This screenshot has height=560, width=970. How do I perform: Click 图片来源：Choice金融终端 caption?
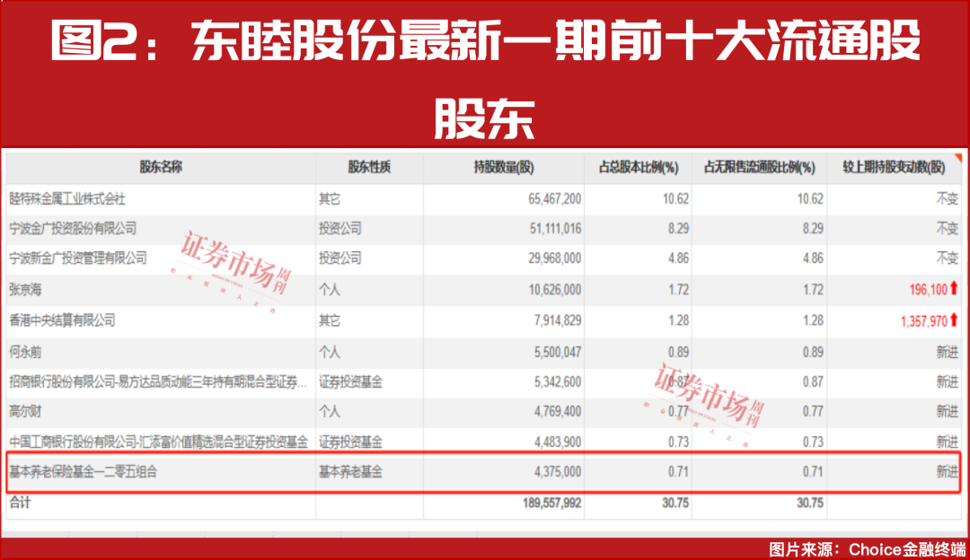[x=868, y=549]
